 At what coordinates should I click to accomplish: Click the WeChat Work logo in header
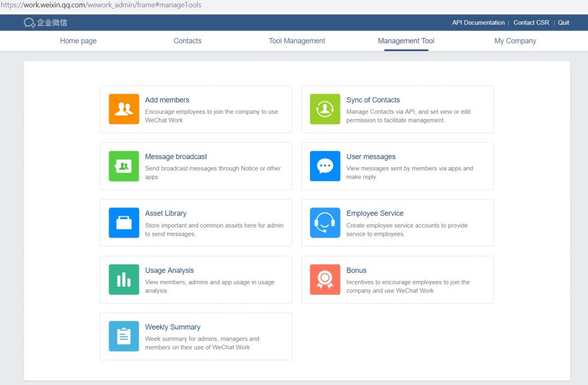(45, 22)
